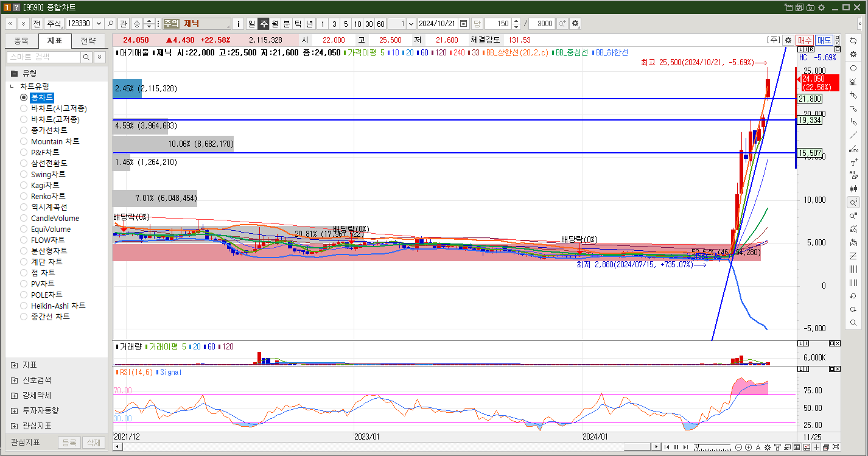This screenshot has height=456, width=868.
Task: Switch to the 종목 tab
Action: 21,41
